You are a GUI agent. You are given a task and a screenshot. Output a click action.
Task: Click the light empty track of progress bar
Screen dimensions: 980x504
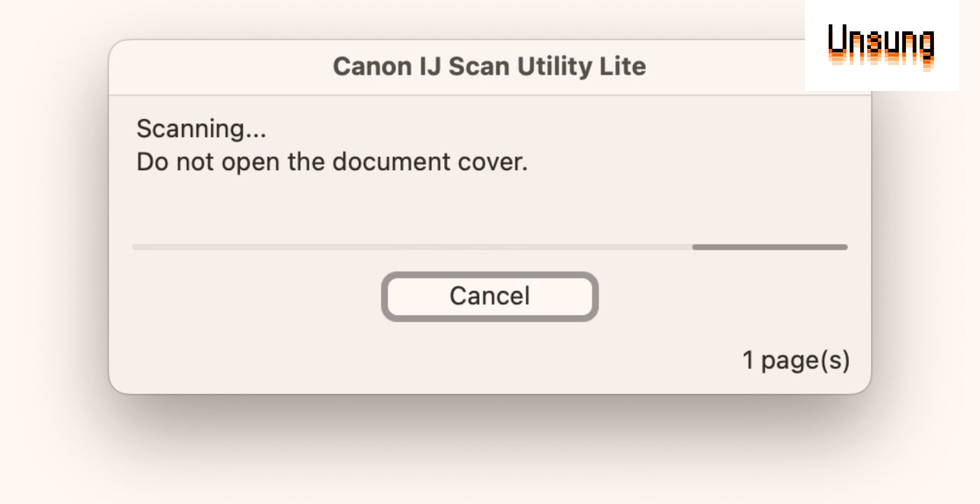pyautogui.click(x=412, y=247)
